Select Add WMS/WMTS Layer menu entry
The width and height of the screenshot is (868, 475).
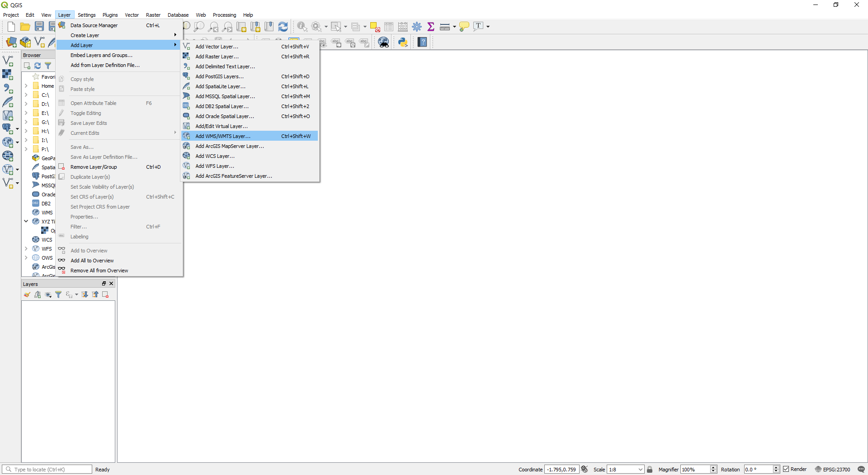pyautogui.click(x=250, y=136)
